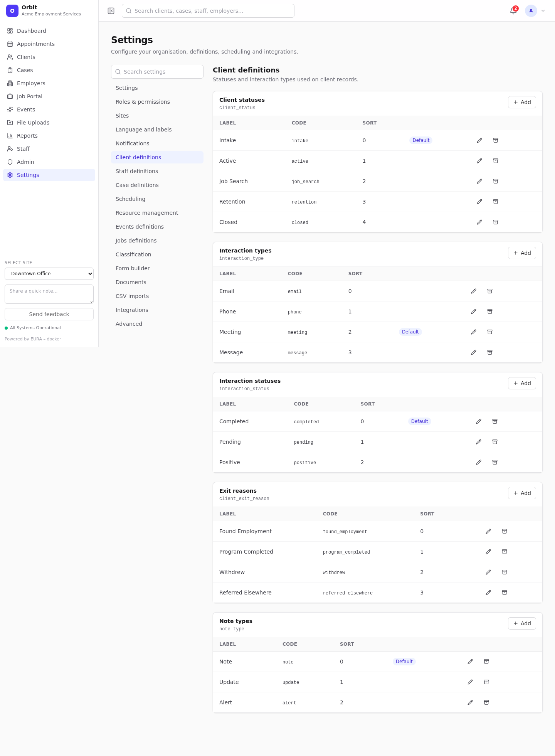The height and width of the screenshot is (756, 555).
Task: Open the Integrations settings section
Action: point(157,310)
